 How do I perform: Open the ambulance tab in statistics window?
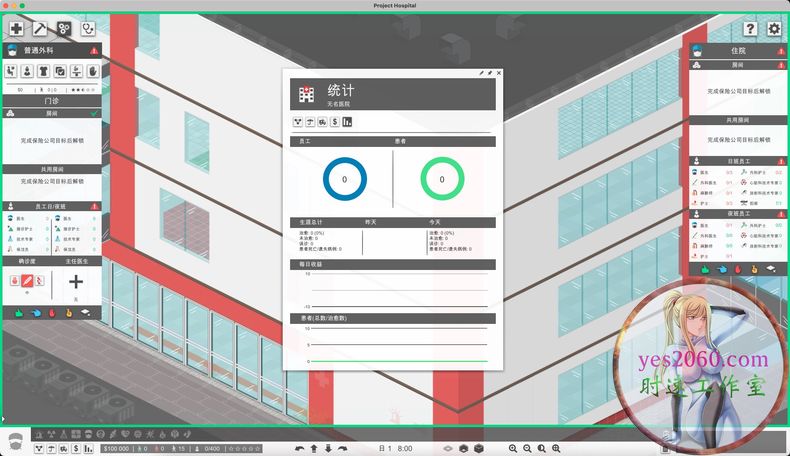322,122
